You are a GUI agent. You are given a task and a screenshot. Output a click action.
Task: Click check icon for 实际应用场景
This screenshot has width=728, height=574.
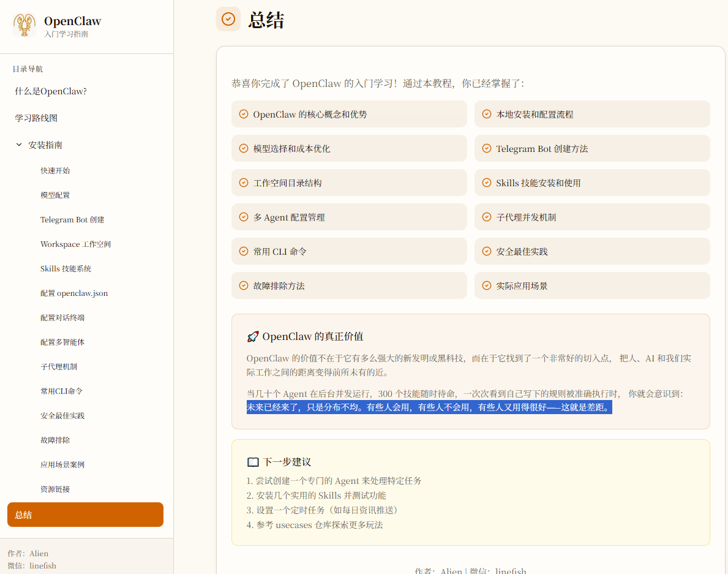[x=487, y=285]
